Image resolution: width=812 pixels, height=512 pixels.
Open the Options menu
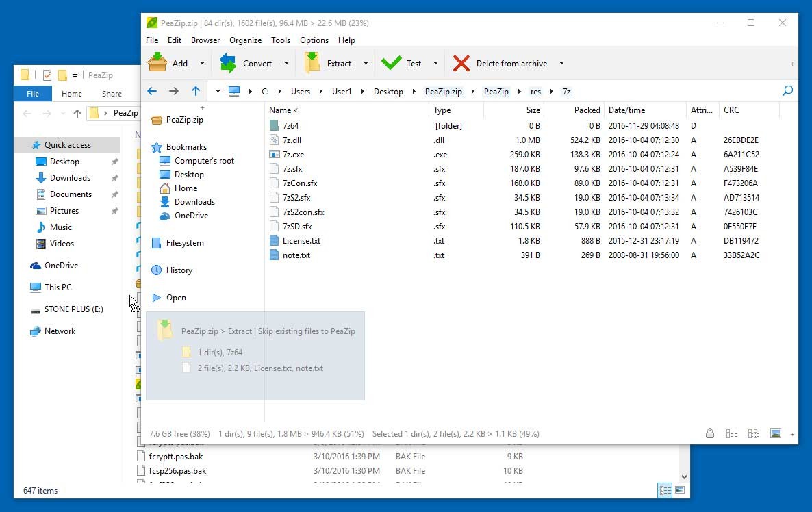tap(314, 40)
